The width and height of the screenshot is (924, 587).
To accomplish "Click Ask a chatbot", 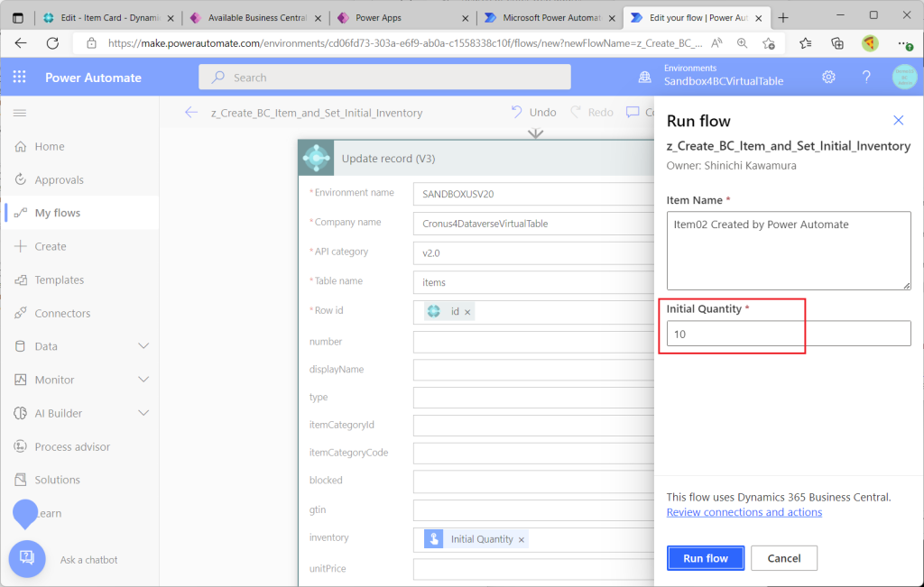I will 89,560.
